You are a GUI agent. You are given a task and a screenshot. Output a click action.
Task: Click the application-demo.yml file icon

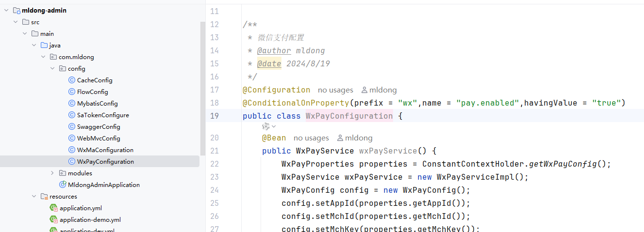click(53, 220)
